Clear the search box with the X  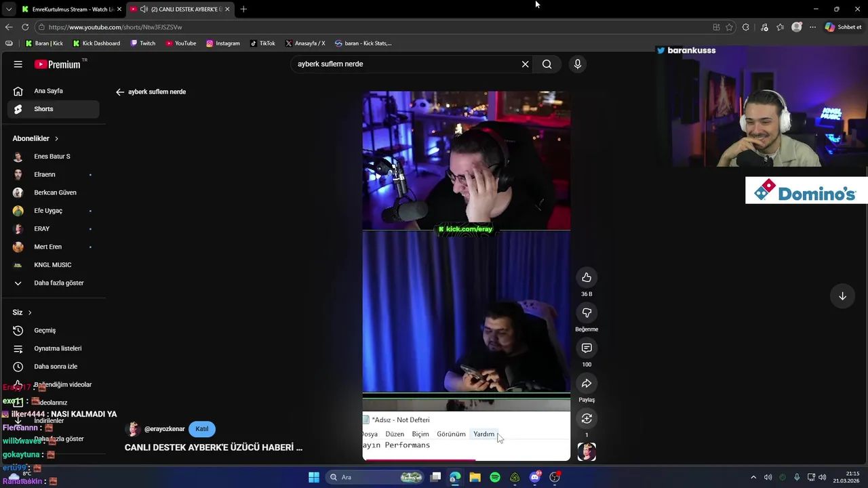[525, 64]
